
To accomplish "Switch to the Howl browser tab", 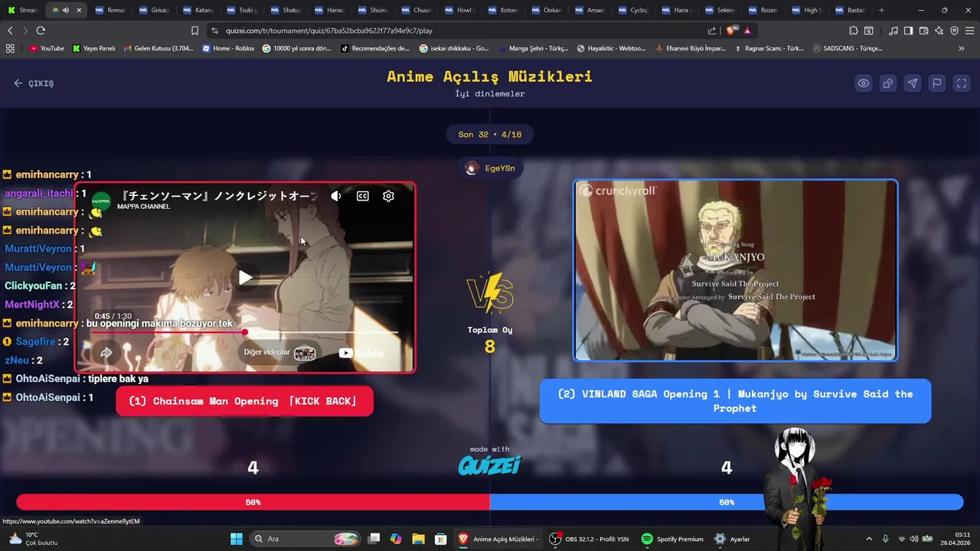I will (x=460, y=10).
